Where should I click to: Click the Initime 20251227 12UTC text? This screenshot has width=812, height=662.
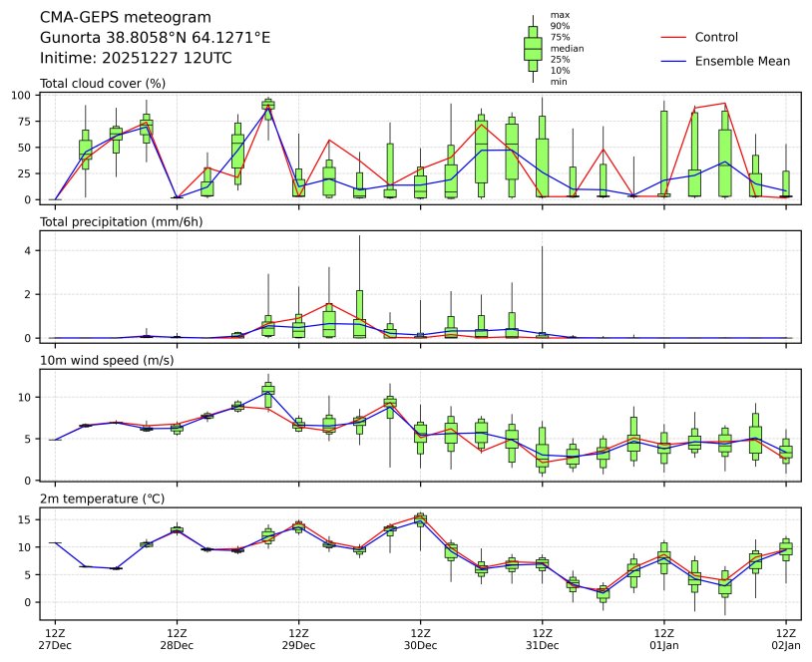tap(136, 58)
